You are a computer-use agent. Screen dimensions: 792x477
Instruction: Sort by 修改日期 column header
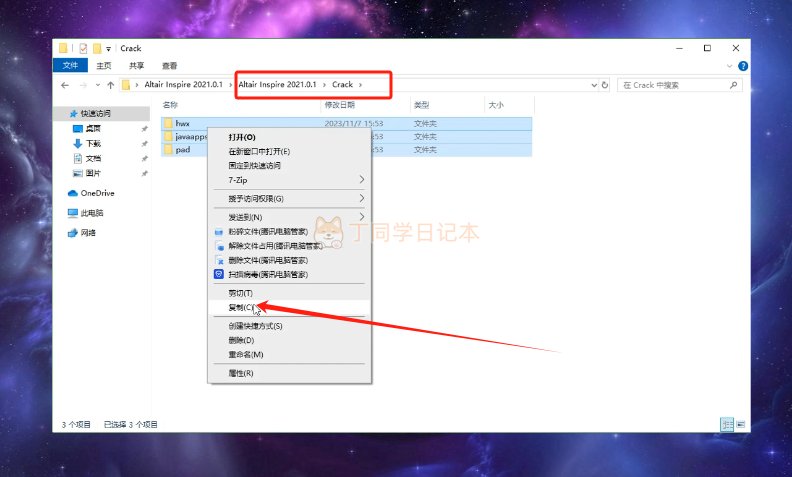[339, 105]
